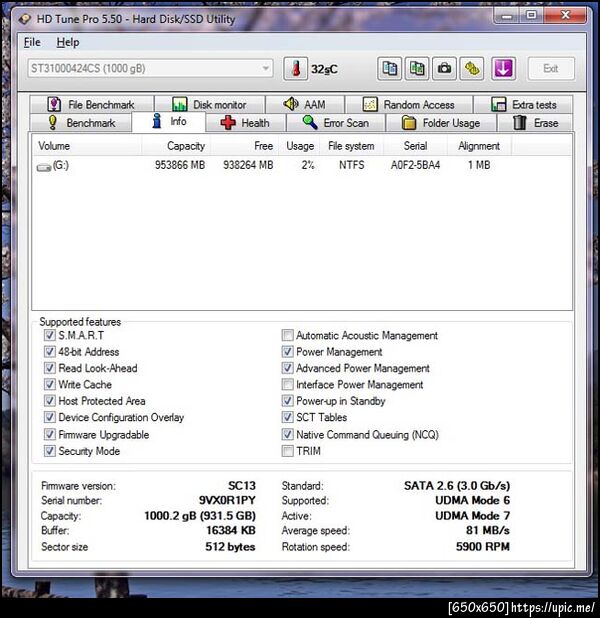The height and width of the screenshot is (618, 600).
Task: Switch to the Disk monitor tab
Action: point(210,104)
